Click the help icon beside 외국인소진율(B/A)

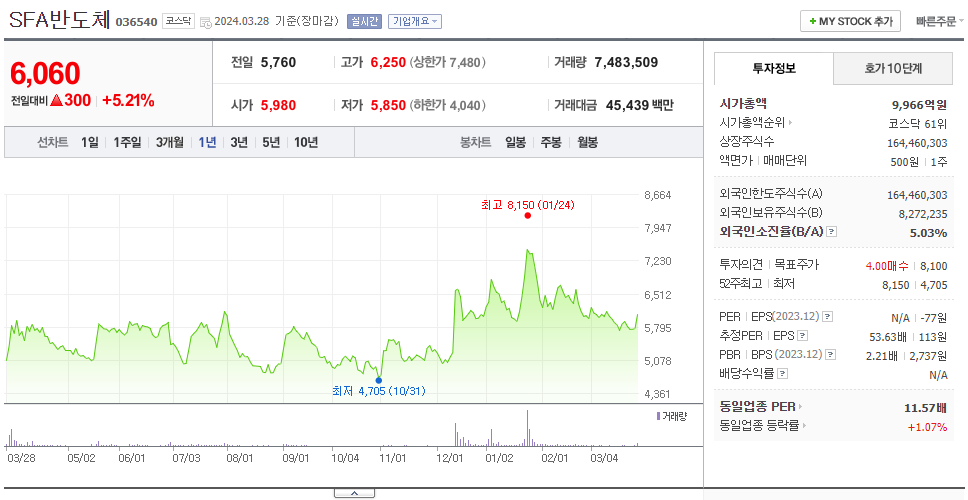tap(832, 232)
